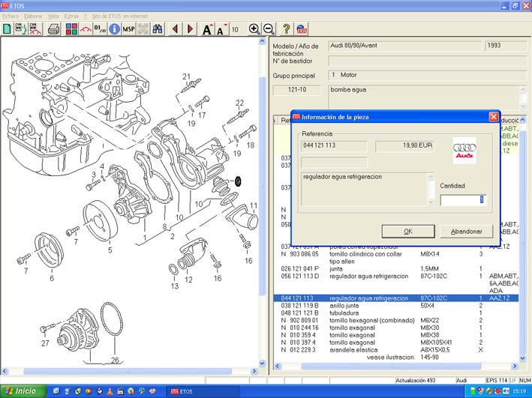532x398 pixels.
Task: Launch VLC cone icon in taskbar quick launch
Action: pos(110,391)
